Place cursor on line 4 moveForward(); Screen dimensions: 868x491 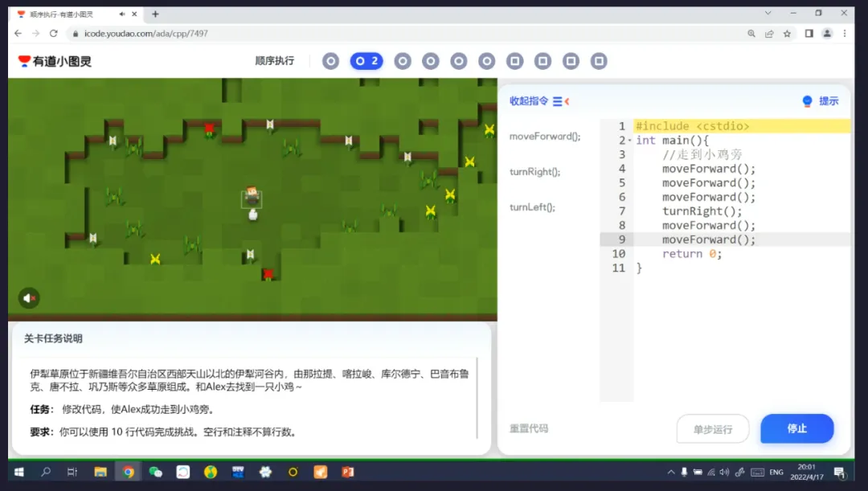coord(709,169)
